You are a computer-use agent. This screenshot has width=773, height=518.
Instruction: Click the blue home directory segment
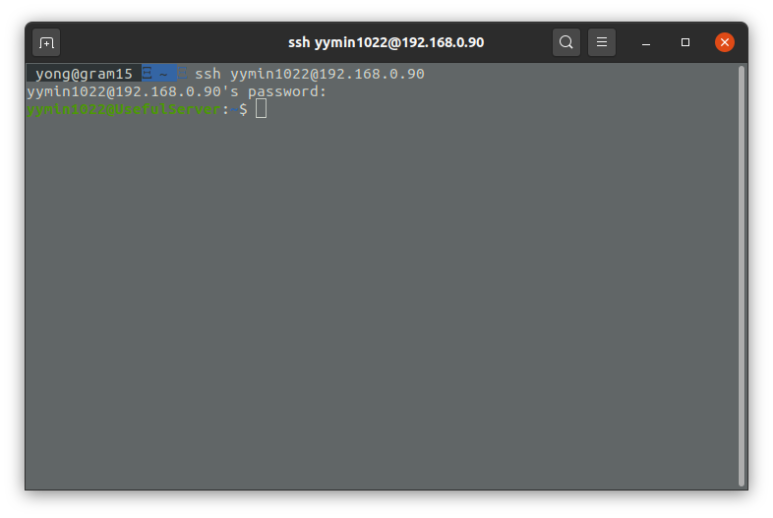click(x=159, y=74)
